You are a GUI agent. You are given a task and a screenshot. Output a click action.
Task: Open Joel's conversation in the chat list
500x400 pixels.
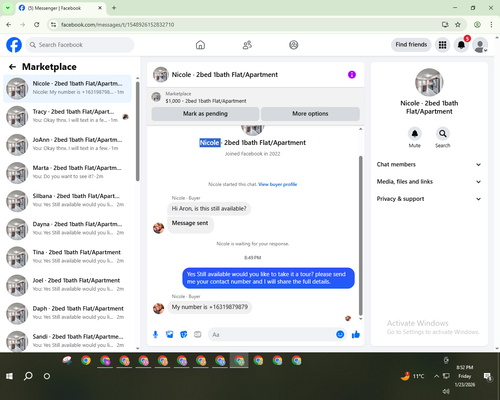pyautogui.click(x=67, y=285)
